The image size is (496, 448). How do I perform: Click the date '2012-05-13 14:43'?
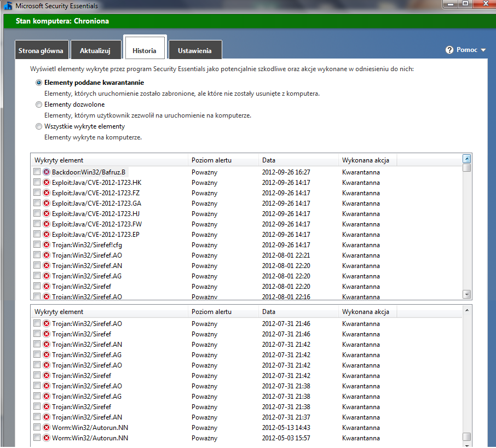[x=286, y=428]
